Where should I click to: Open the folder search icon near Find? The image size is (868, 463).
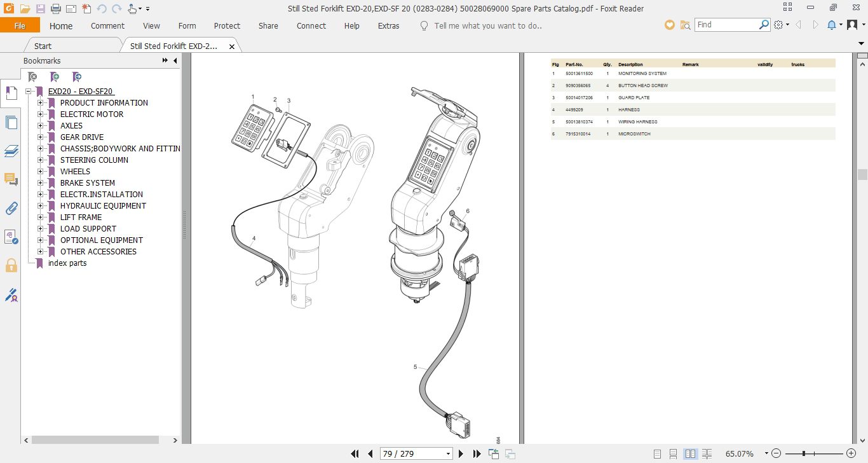[x=685, y=25]
